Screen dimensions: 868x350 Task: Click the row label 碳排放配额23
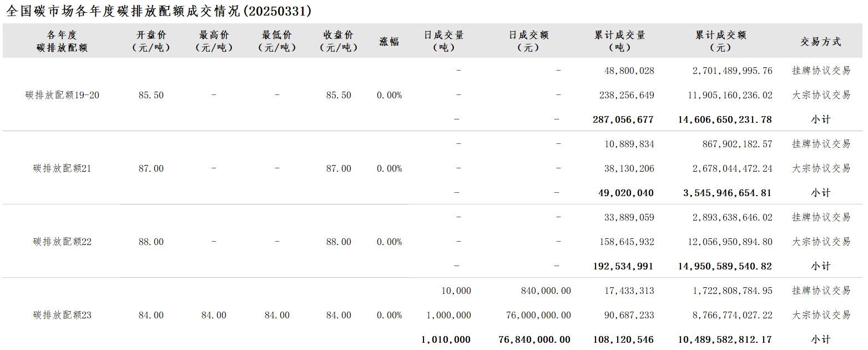[62, 315]
